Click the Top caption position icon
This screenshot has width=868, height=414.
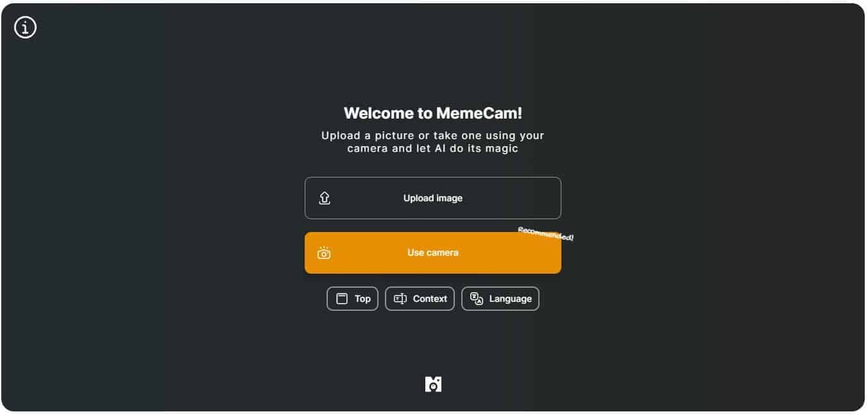point(342,299)
